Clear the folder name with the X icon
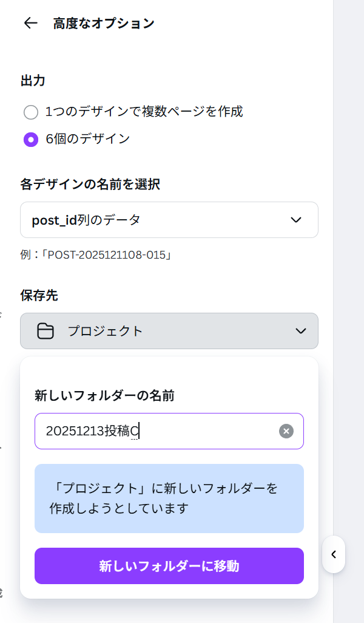364x623 pixels. pyautogui.click(x=286, y=431)
